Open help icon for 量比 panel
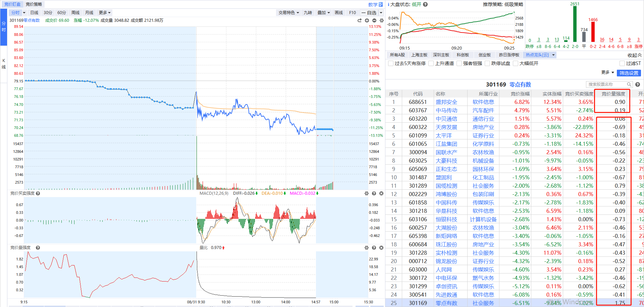The image size is (644, 307). pyautogui.click(x=374, y=248)
